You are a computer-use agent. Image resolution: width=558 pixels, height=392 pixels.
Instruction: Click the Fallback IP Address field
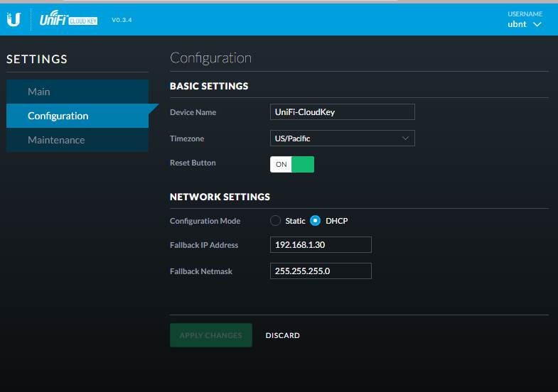(321, 245)
